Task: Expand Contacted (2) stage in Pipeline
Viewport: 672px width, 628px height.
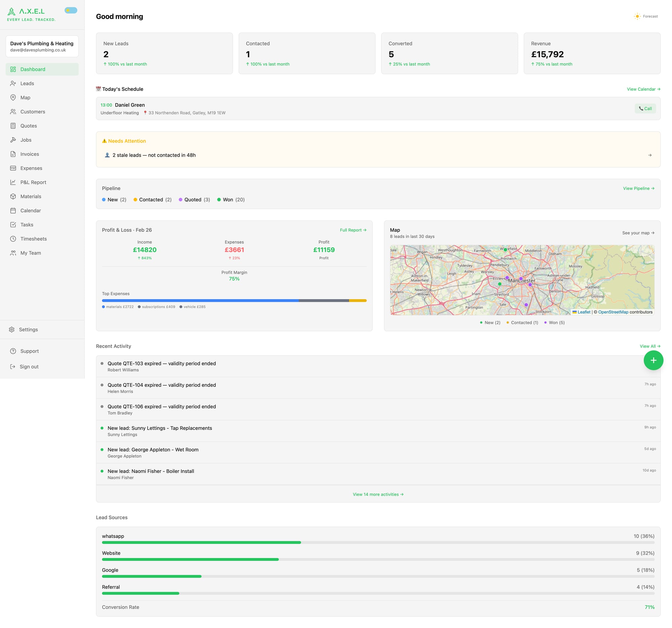Action: coord(152,199)
